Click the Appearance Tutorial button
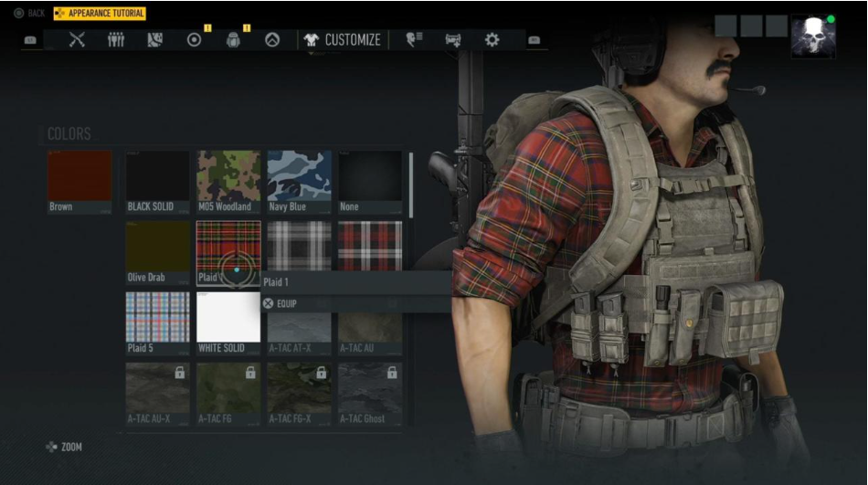This screenshot has width=868, height=485. tap(100, 14)
